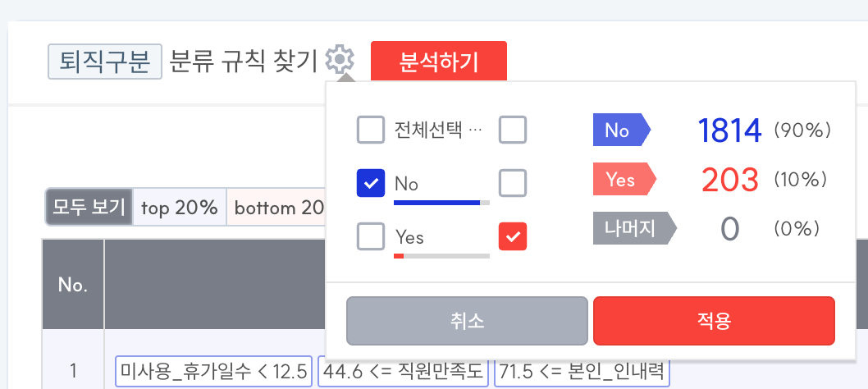Screen dimensions: 868x389
Task: Check the right checkbox in the No row
Action: point(513,183)
